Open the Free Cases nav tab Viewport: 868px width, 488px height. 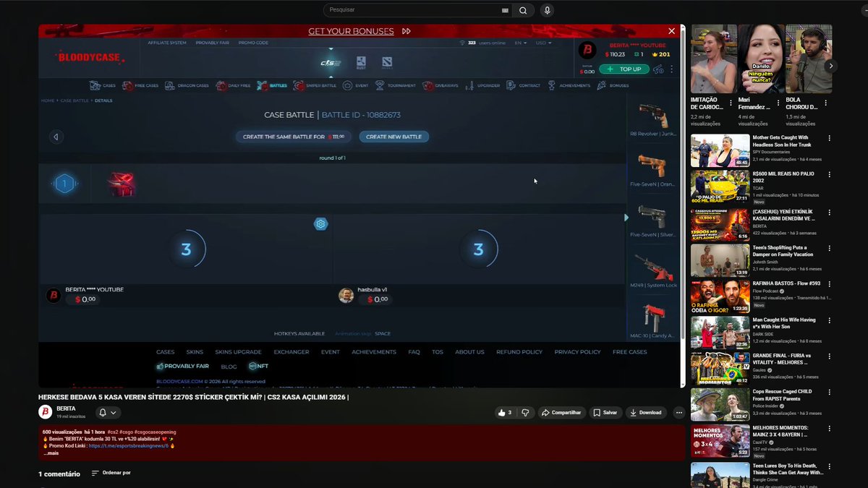coord(140,85)
